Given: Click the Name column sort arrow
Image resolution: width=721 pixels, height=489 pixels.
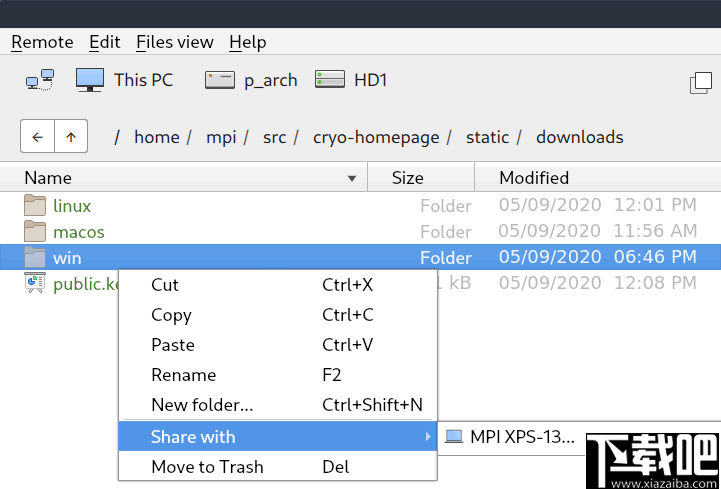Looking at the screenshot, I should (x=352, y=179).
